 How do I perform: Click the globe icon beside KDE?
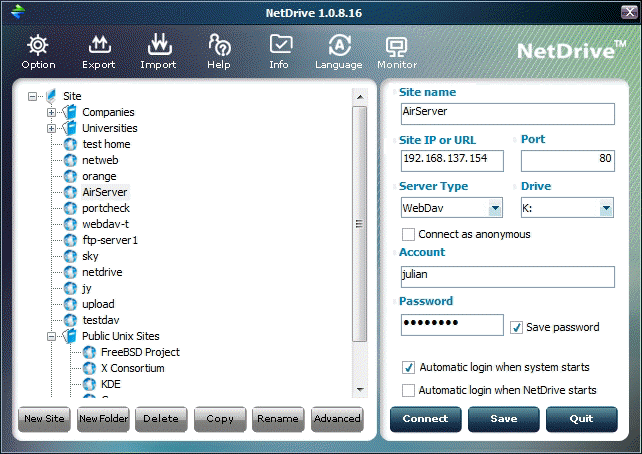89,384
